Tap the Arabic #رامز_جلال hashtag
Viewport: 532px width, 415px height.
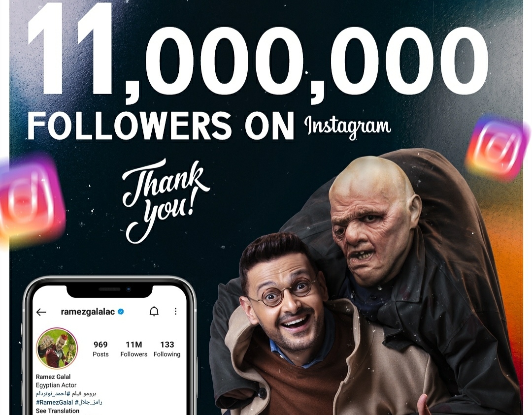click(x=89, y=402)
